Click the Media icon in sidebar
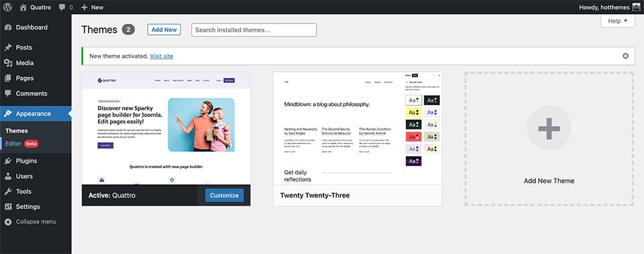 [8, 63]
